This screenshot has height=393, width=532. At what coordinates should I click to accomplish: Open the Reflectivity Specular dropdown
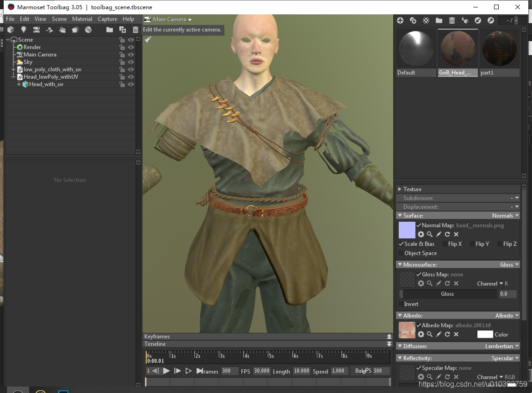[x=505, y=358]
